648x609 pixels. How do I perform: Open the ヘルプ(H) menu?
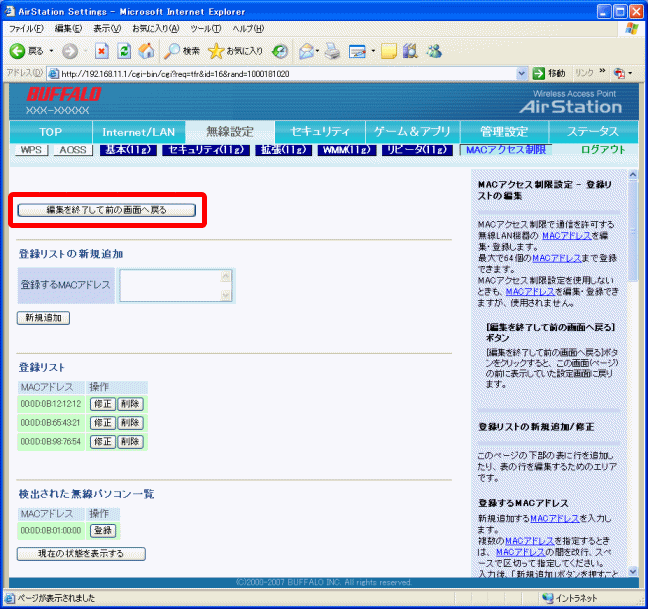(x=248, y=29)
